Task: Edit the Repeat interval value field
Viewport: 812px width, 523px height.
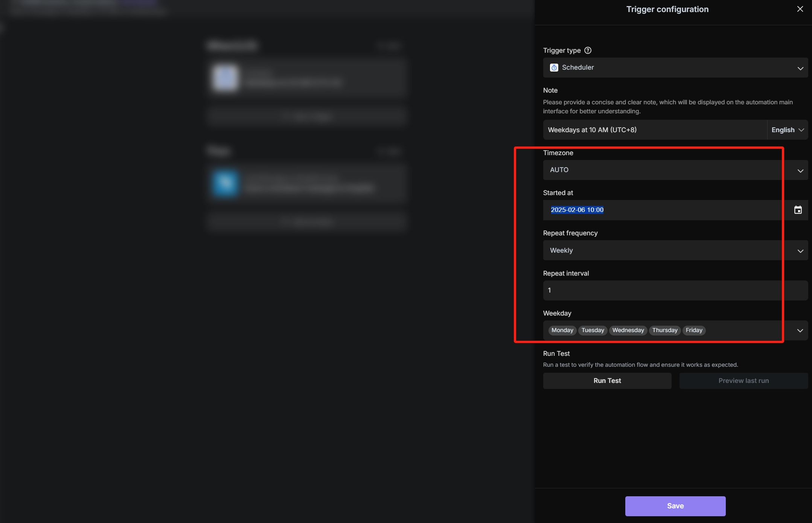Action: click(663, 290)
